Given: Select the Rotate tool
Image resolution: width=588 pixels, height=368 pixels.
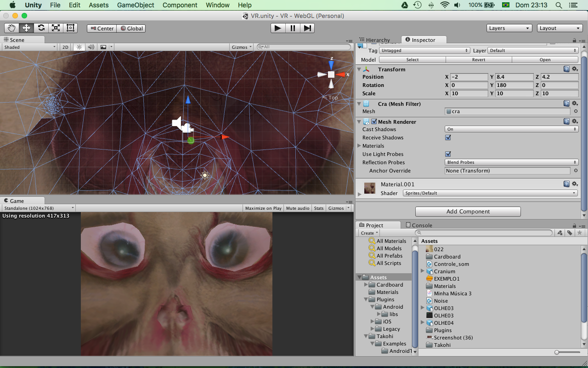Looking at the screenshot, I should [41, 28].
